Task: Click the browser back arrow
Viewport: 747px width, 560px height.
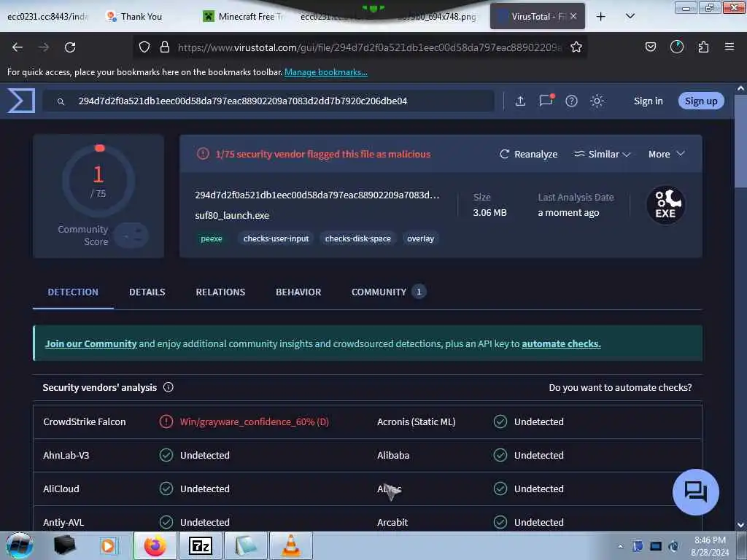Action: pos(18,47)
